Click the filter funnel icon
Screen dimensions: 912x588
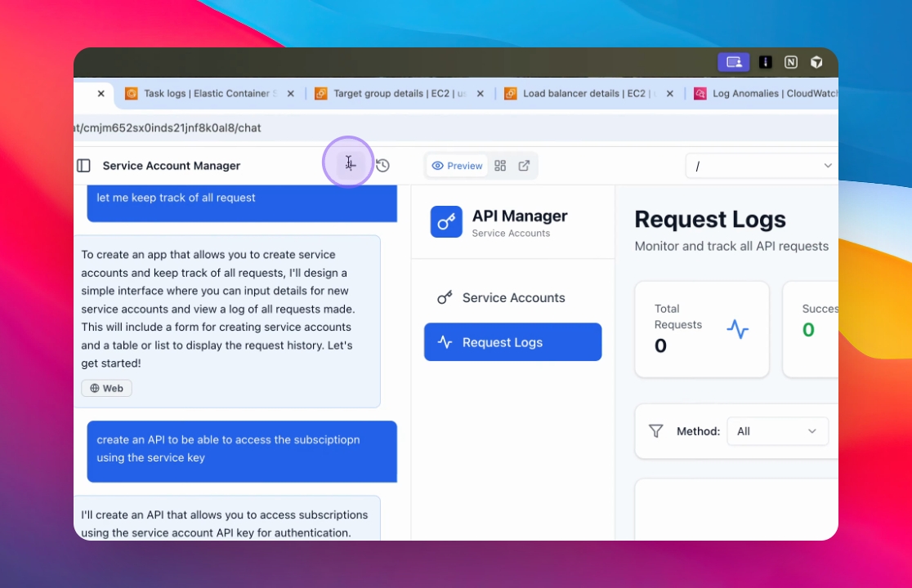(655, 431)
